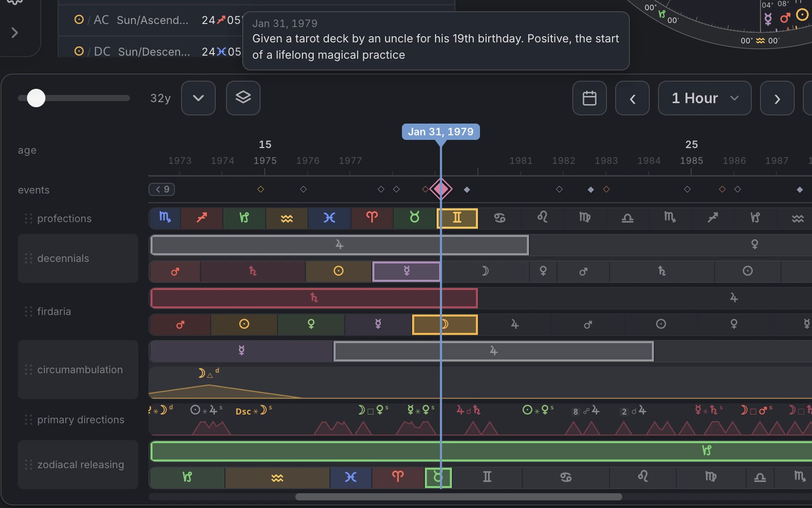Select the Jupiter circumambulation bound period
This screenshot has height=508, width=812.
pos(493,351)
